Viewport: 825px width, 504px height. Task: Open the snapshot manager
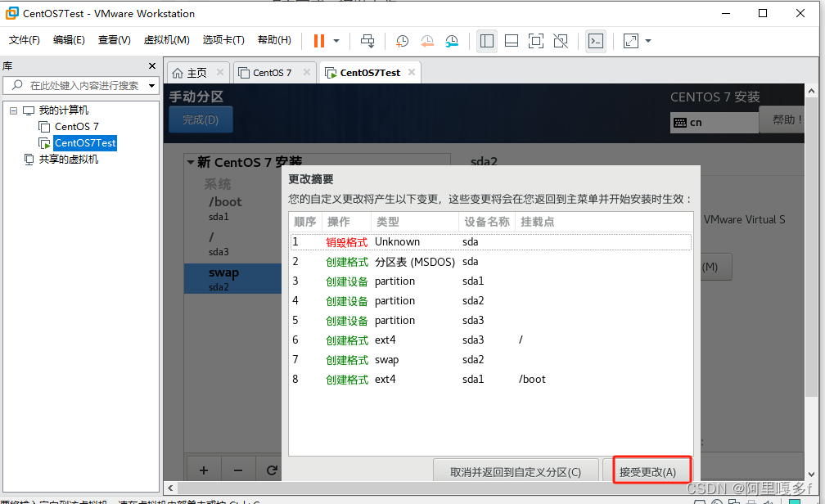(452, 41)
